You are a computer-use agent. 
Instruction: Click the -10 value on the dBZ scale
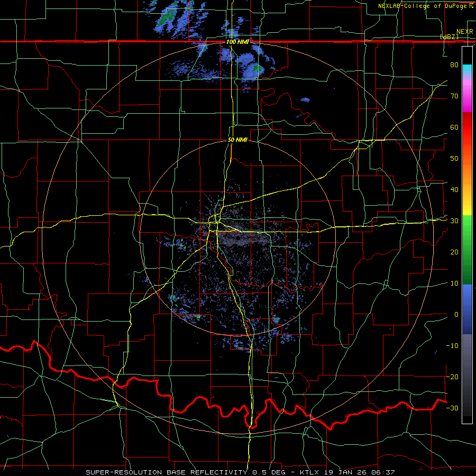click(x=452, y=346)
